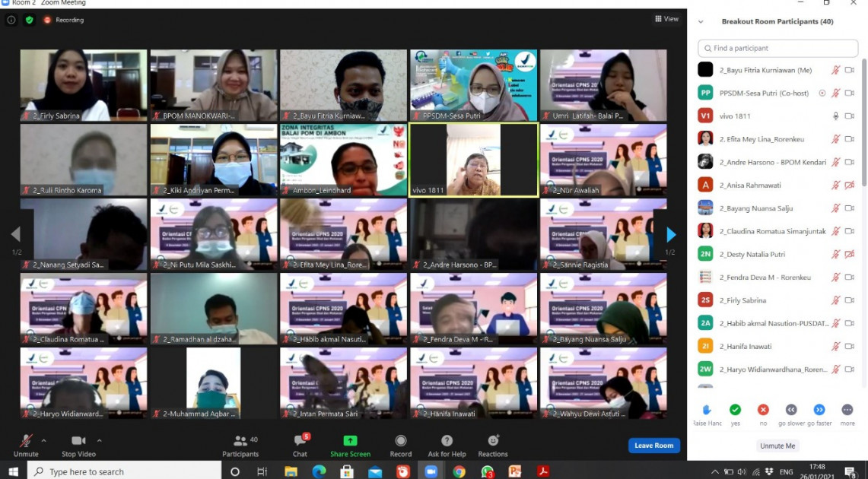Toggle the Unmute microphone button
868x479 pixels.
point(25,446)
